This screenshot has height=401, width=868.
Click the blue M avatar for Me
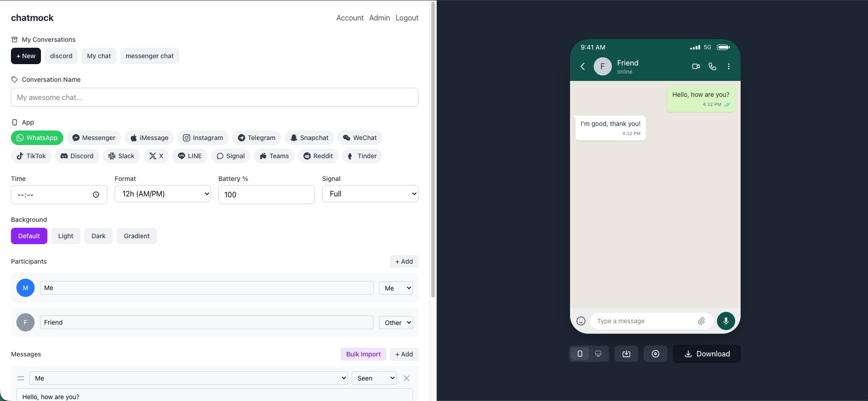pos(25,288)
